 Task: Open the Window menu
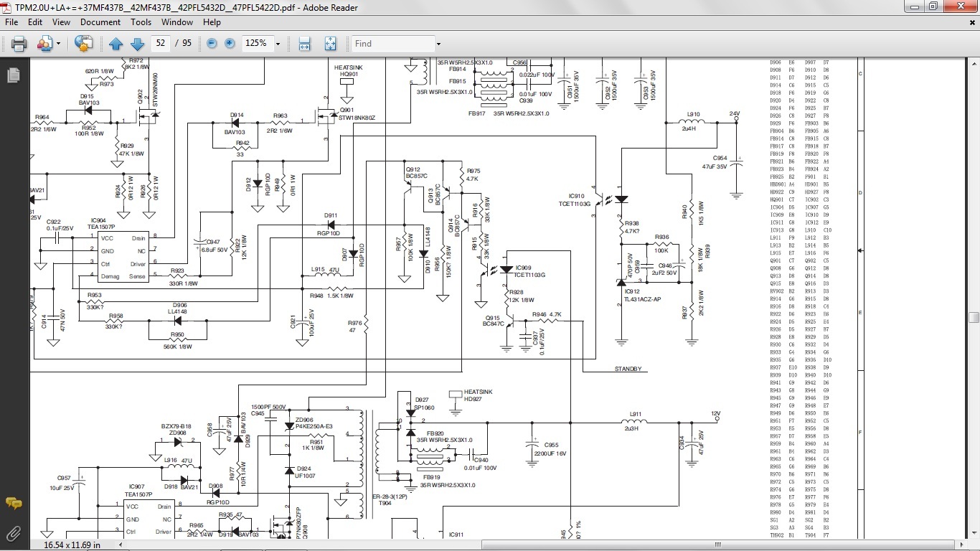(176, 22)
